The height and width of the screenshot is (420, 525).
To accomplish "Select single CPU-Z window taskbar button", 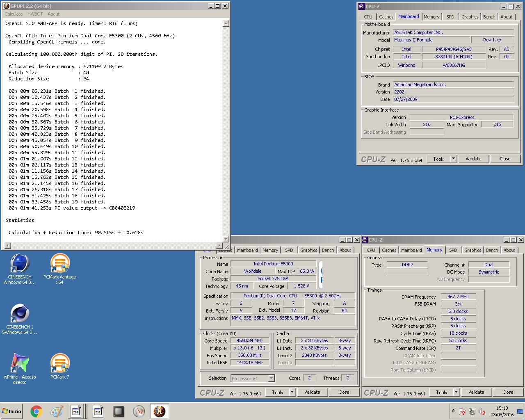I will point(98,411).
